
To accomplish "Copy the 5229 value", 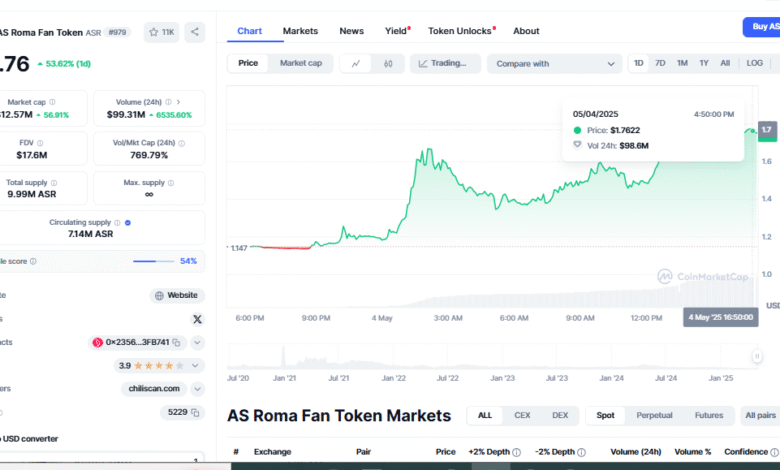I will (195, 412).
